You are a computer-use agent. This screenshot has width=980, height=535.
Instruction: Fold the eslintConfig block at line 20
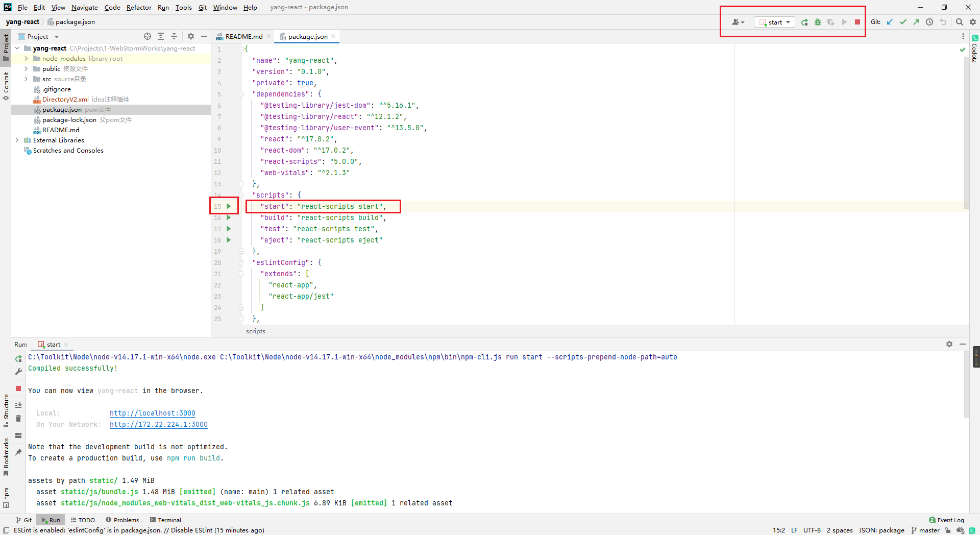241,262
